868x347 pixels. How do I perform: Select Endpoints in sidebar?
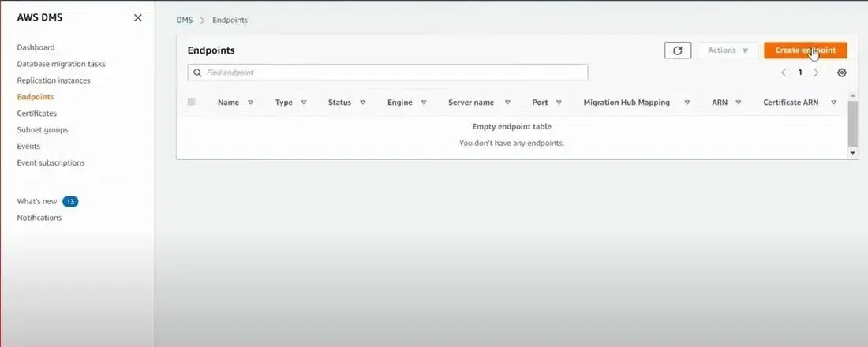(x=35, y=97)
